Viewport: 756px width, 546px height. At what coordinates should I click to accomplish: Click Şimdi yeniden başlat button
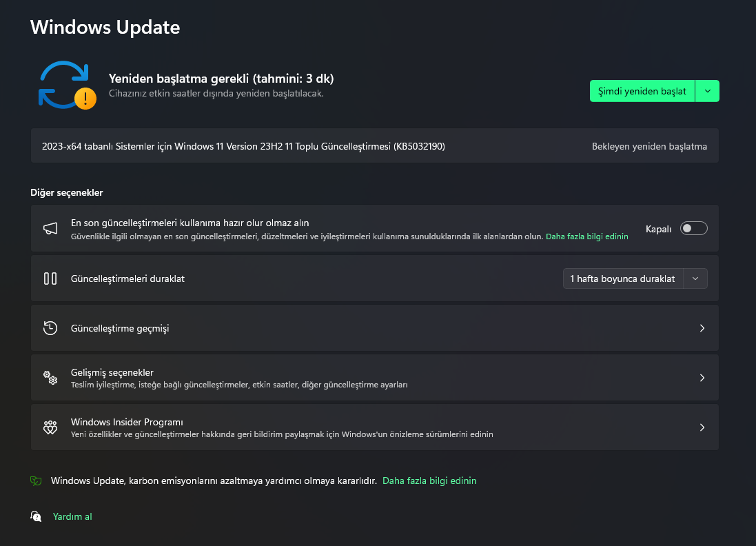642,91
